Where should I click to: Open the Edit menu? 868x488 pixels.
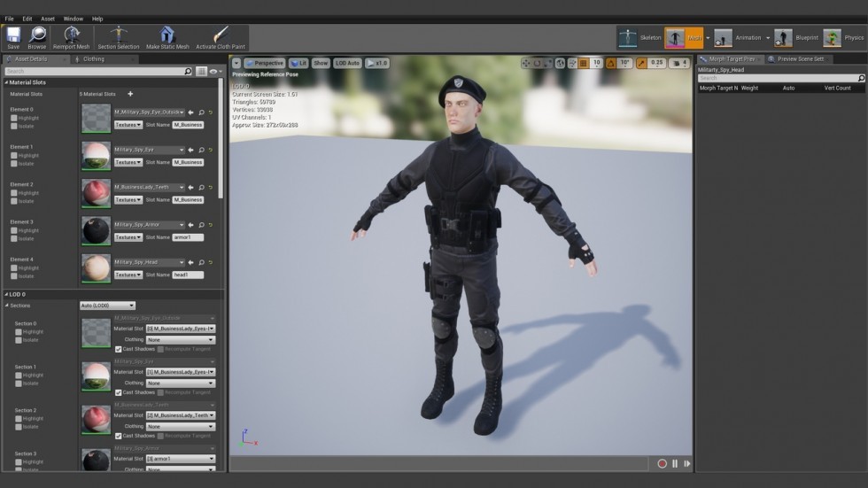pos(27,19)
